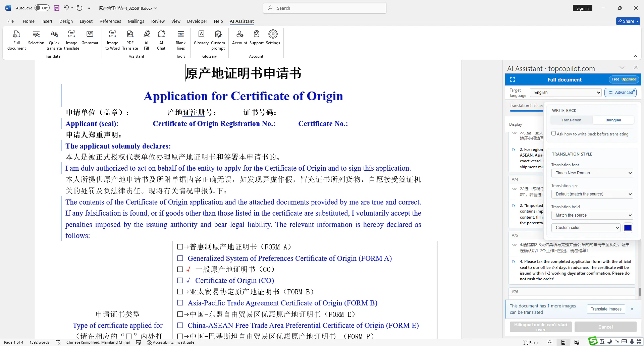Remove Blank lines using Tools icon
644x346 pixels.
[x=180, y=40]
